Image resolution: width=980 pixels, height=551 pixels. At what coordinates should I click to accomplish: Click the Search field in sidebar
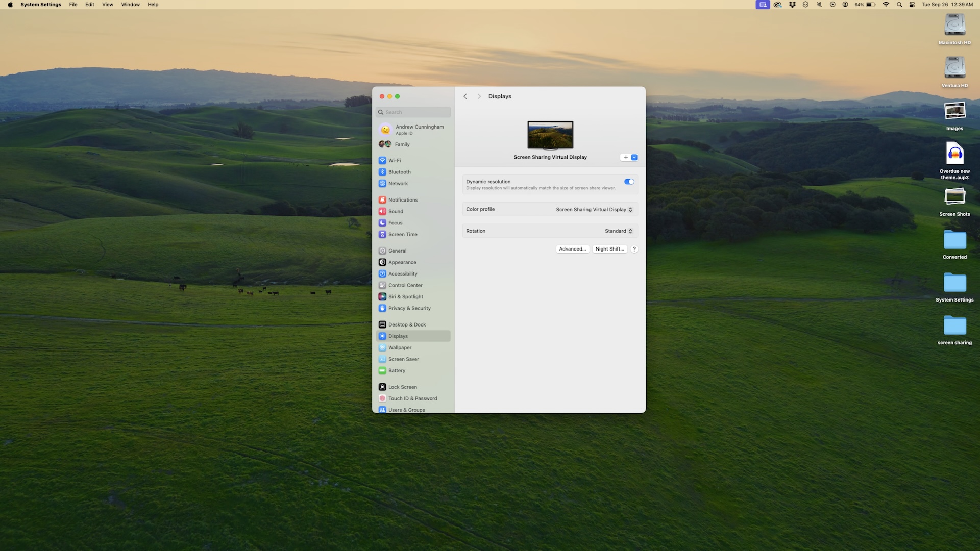[414, 112]
